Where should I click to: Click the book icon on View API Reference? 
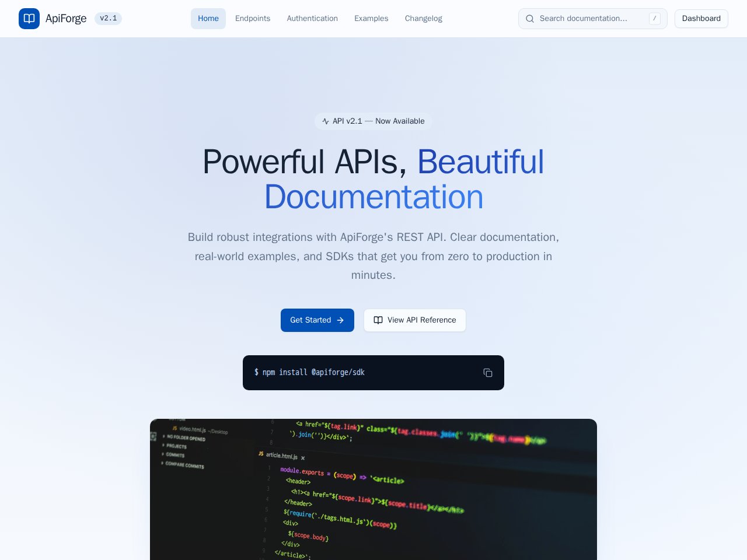click(x=378, y=320)
